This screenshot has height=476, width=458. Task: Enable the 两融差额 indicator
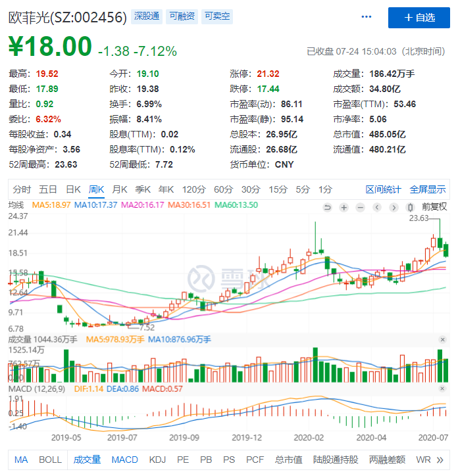tap(387, 460)
